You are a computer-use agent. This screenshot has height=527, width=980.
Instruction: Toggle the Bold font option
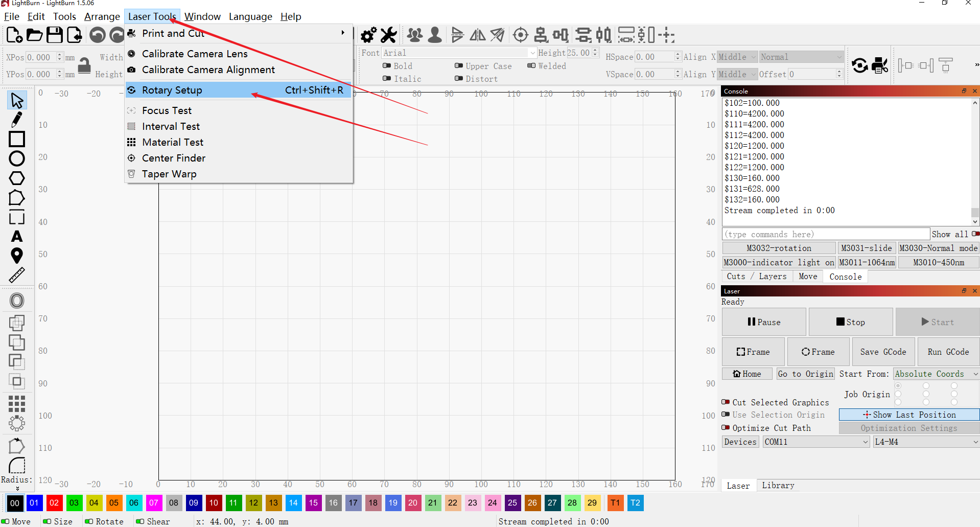(x=387, y=66)
